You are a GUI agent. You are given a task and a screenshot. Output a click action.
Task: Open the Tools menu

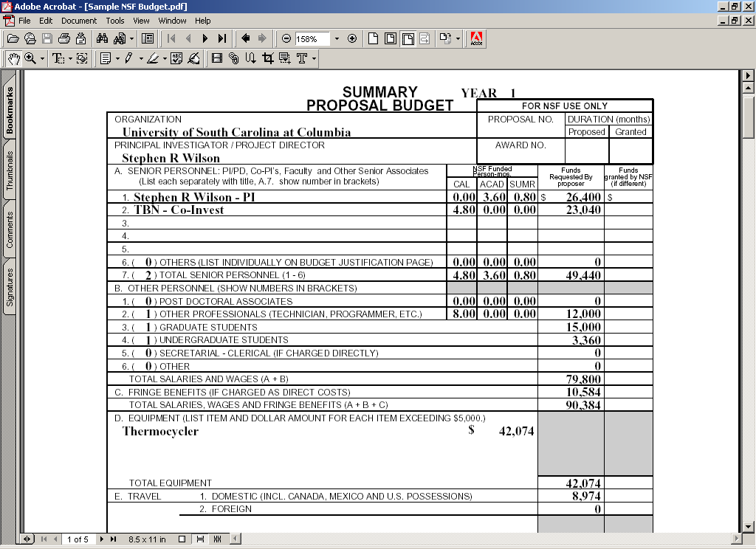pyautogui.click(x=115, y=21)
